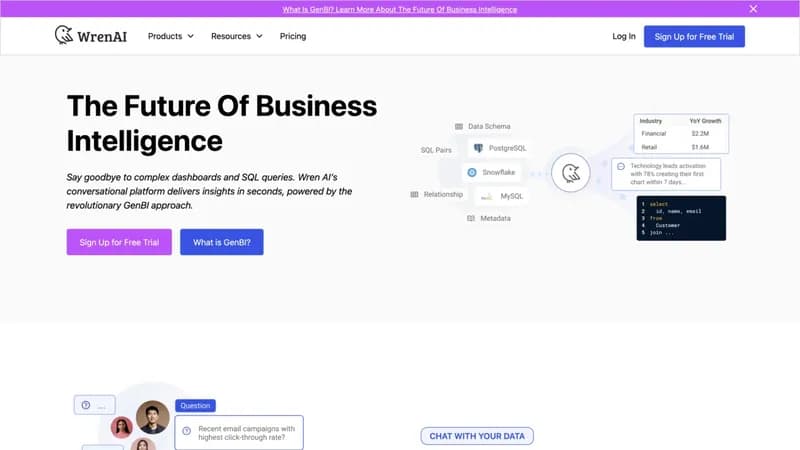Click the PostgreSQL elephant icon

point(478,148)
